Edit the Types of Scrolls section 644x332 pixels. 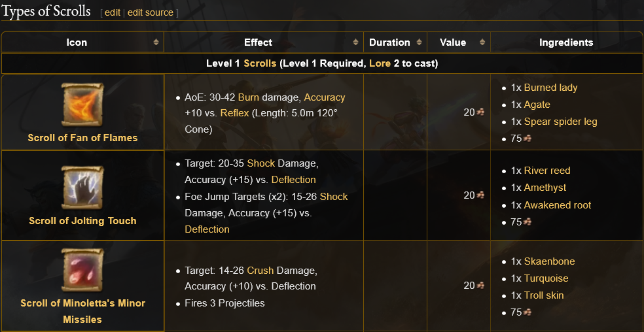(x=113, y=12)
